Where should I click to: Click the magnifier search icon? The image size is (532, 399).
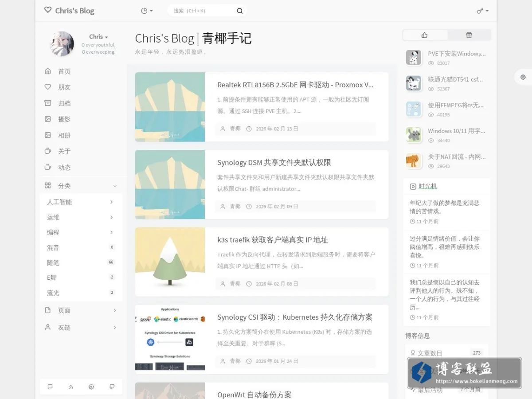[x=240, y=11]
